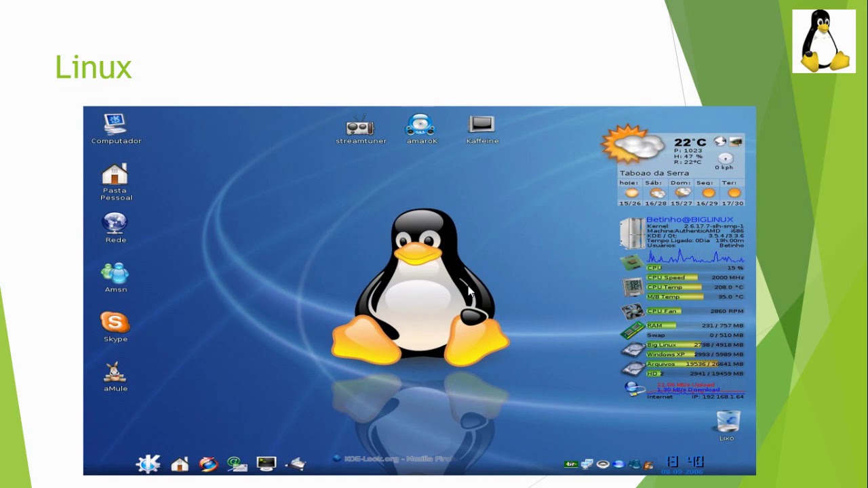This screenshot has height=488, width=868.
Task: Click the Big Linux partition bar
Action: 695,345
